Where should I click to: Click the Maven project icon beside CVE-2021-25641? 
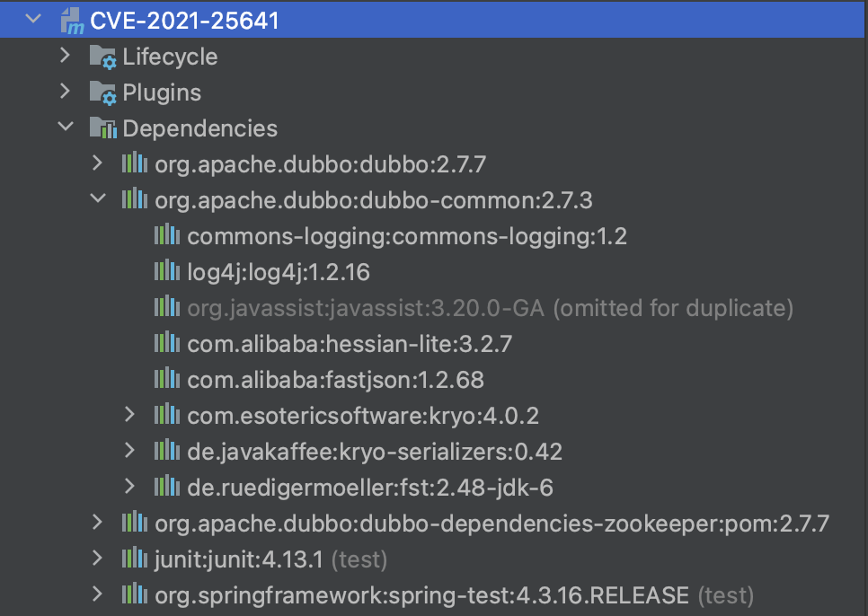click(x=72, y=21)
